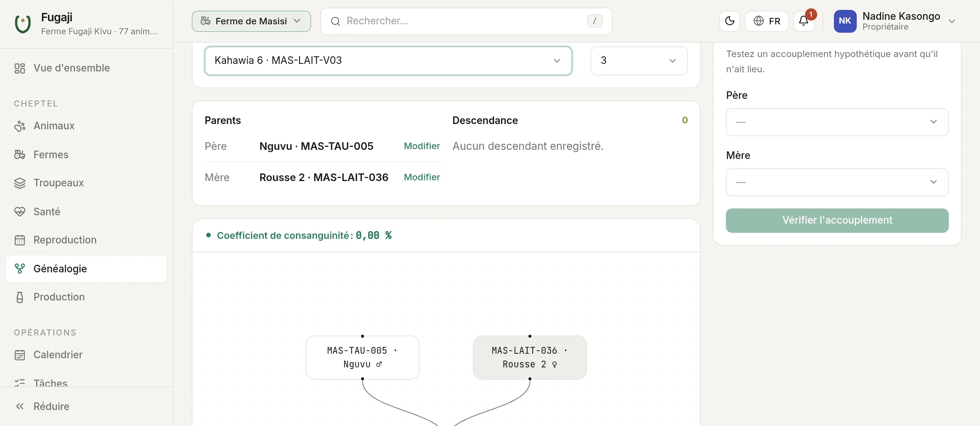Click Modifier next to Père Nguvu
Screen dimensions: 980x426
pyautogui.click(x=422, y=146)
